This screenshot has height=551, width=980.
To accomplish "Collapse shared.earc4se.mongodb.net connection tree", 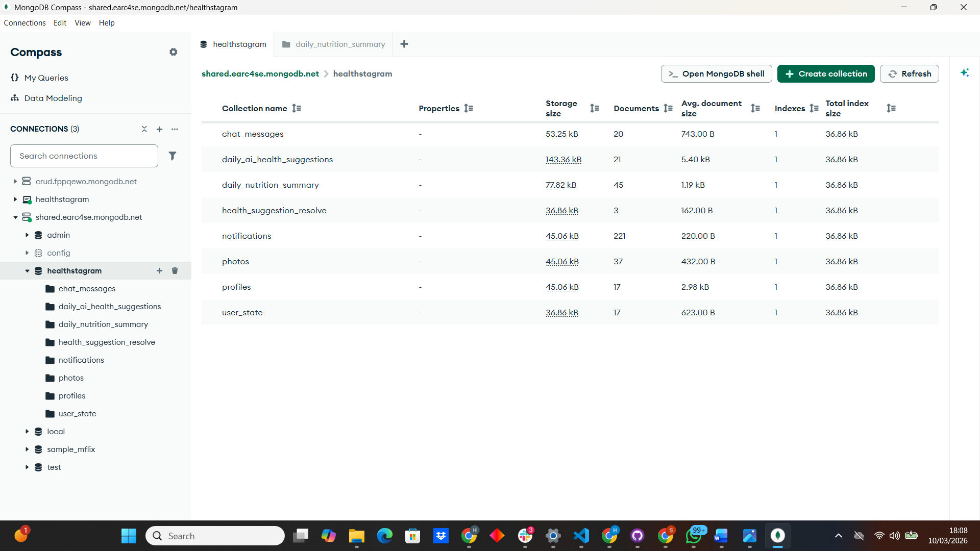I will (x=15, y=217).
